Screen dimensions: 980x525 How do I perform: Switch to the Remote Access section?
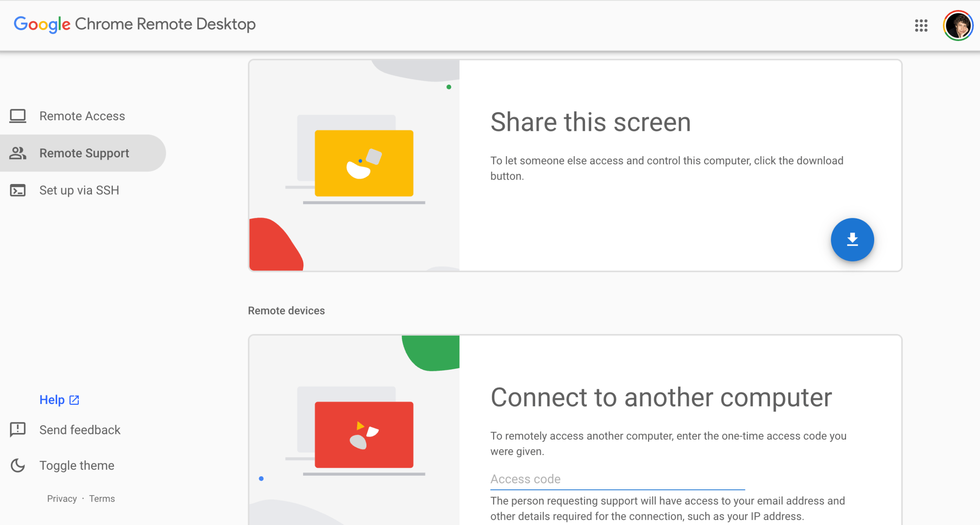click(82, 116)
